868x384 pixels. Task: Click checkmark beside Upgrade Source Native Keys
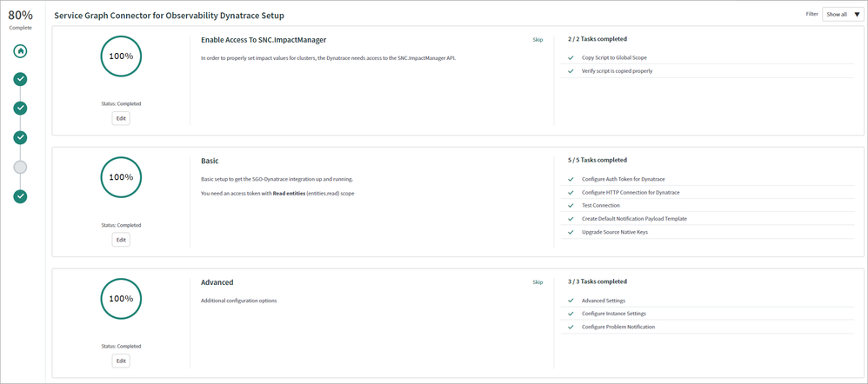pyautogui.click(x=571, y=232)
